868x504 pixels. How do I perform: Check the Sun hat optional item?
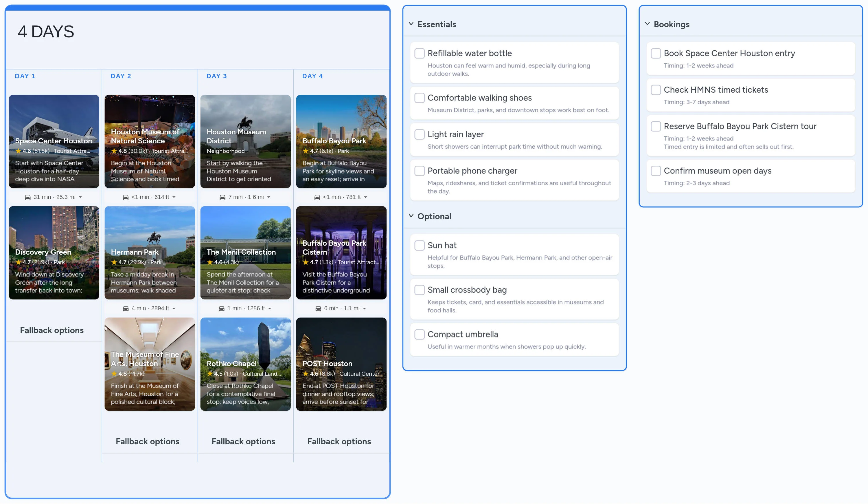419,245
